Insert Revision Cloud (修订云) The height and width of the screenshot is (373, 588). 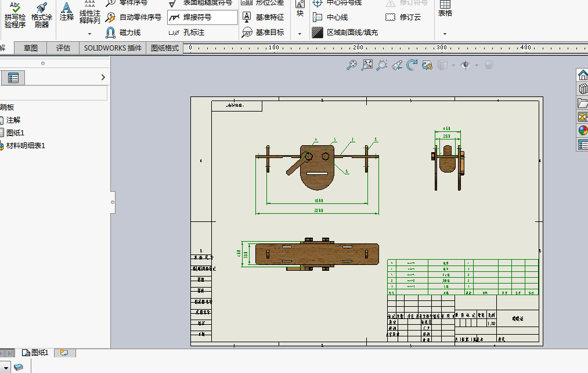click(x=403, y=17)
